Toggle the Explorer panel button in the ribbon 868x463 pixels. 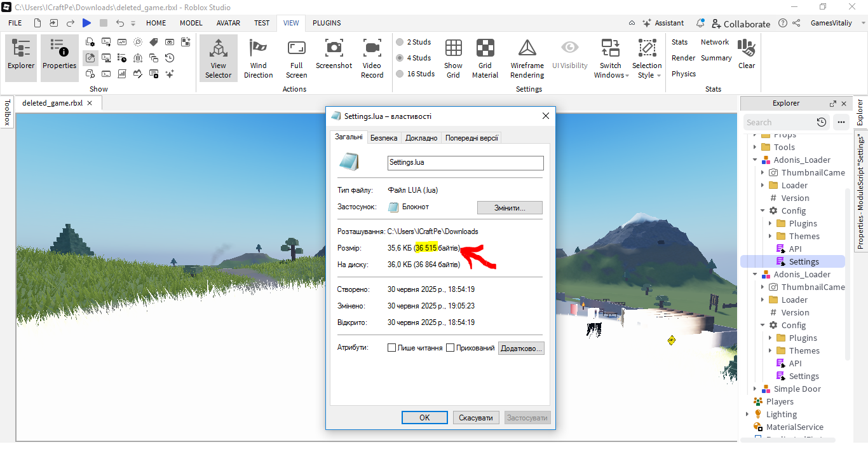[x=21, y=57]
